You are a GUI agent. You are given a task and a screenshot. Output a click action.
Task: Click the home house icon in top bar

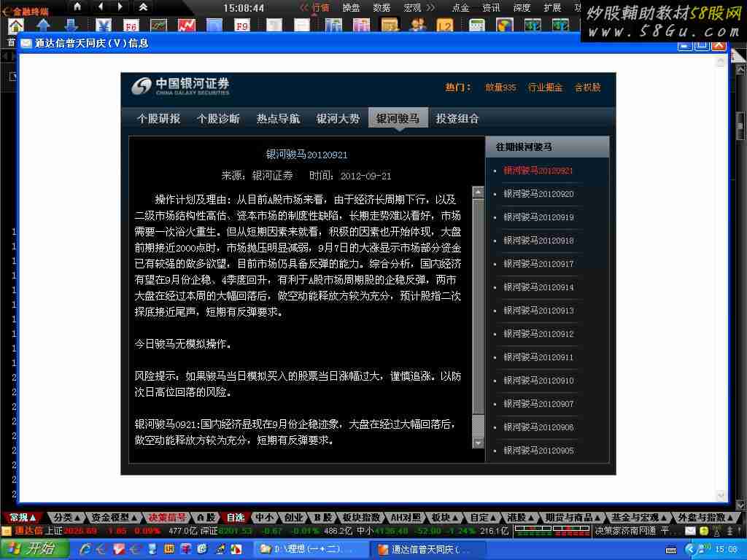77,7
